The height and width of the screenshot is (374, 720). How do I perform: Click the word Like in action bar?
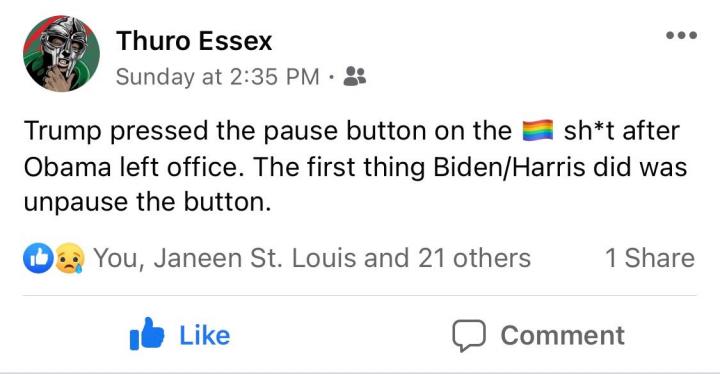point(205,335)
